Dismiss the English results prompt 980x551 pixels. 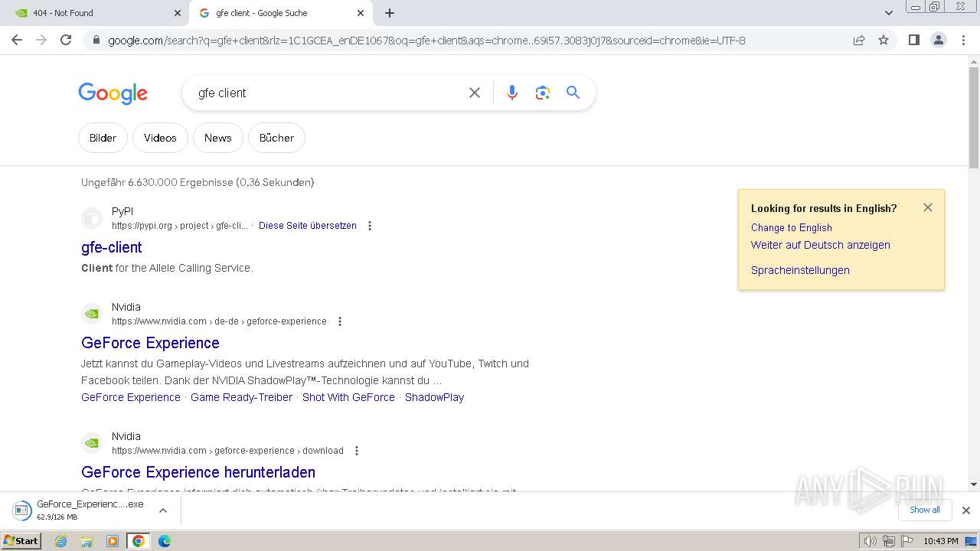click(928, 207)
